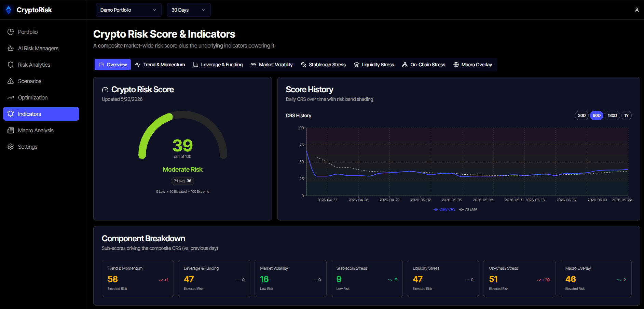Click the risk score value 39

(x=183, y=146)
